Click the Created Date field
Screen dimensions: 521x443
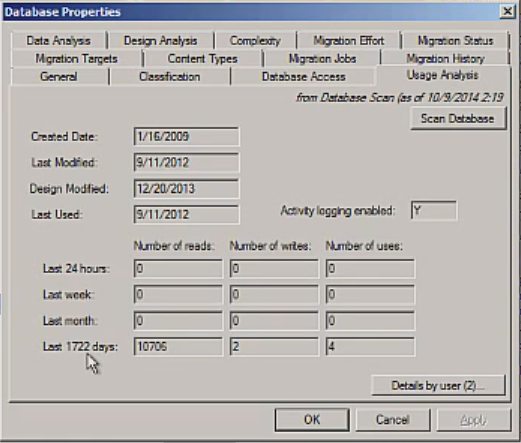186,136
